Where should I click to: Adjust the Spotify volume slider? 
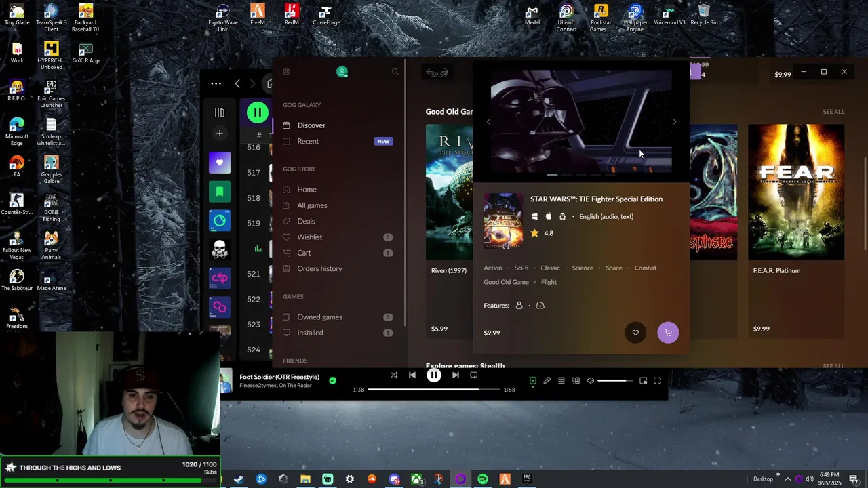pyautogui.click(x=615, y=381)
